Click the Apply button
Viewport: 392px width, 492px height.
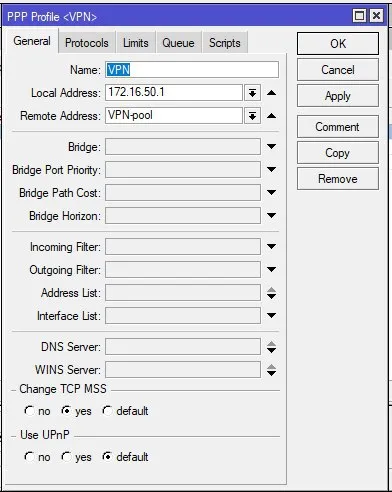338,96
